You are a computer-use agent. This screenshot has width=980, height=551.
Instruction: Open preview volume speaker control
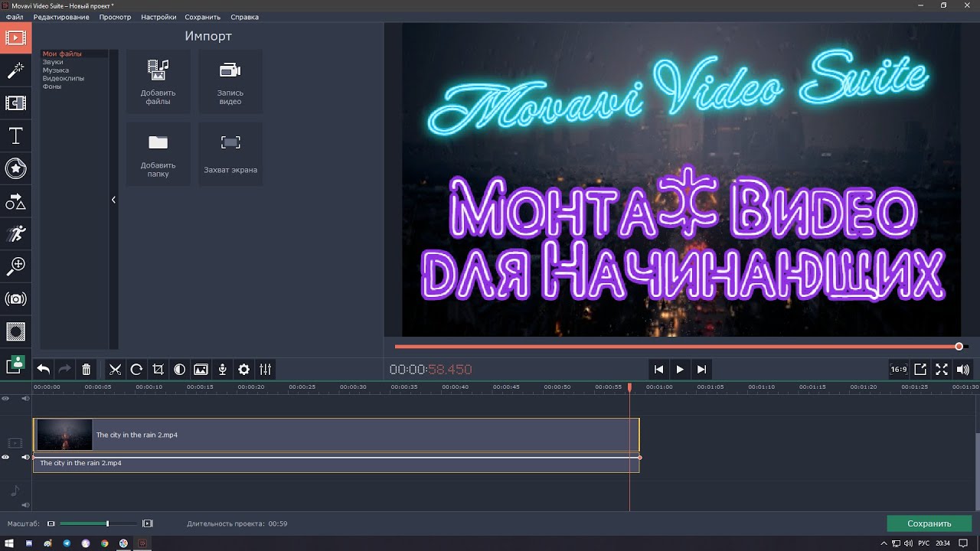[962, 370]
